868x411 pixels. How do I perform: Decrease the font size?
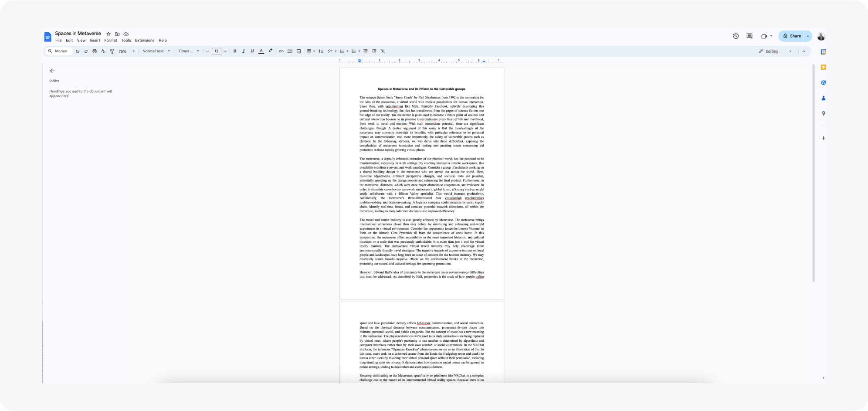(x=207, y=51)
